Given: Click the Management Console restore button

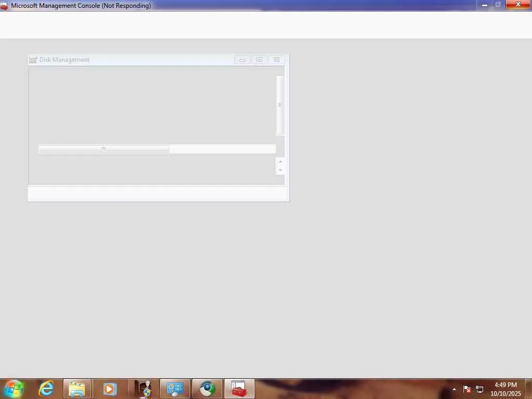Looking at the screenshot, I should [x=498, y=5].
